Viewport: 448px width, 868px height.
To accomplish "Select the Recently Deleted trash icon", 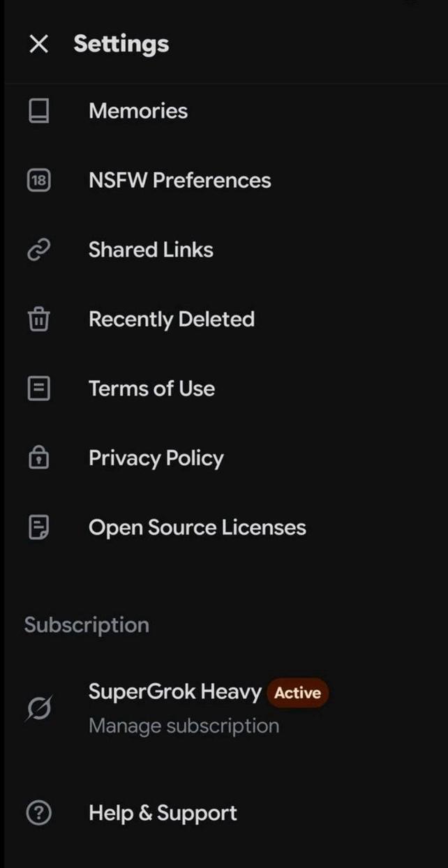I will point(38,319).
